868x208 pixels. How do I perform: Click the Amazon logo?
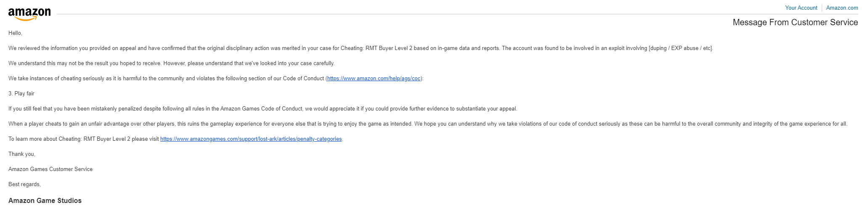29,14
